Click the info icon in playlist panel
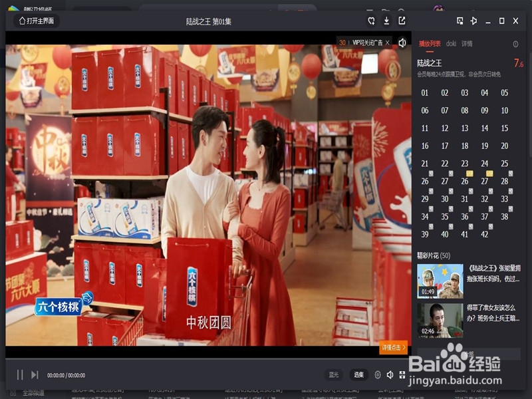Viewport: 532px width, 399px height. click(x=515, y=44)
